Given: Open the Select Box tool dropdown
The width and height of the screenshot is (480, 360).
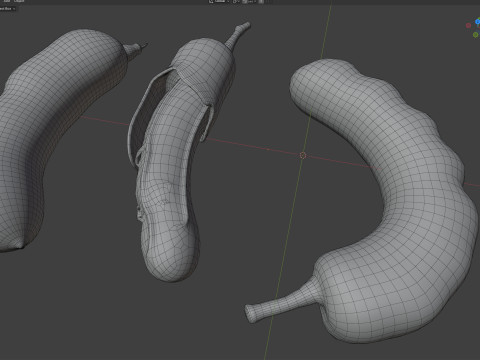Looking at the screenshot, I should [x=7, y=9].
